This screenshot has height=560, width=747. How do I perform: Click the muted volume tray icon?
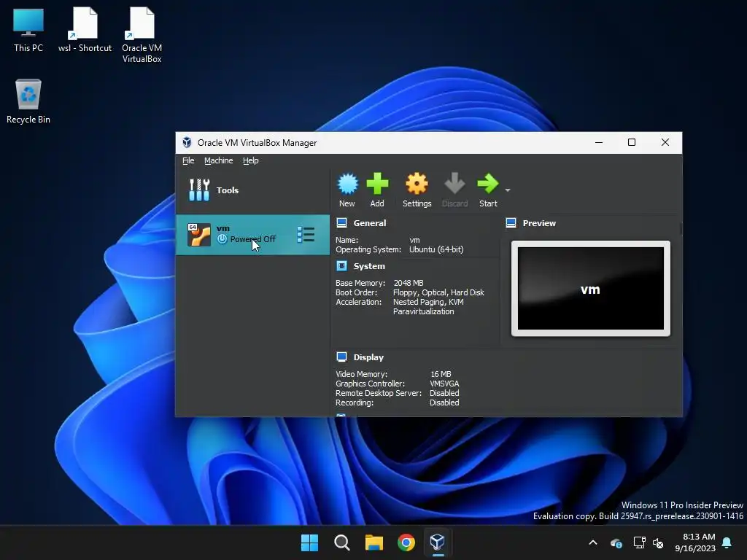coord(658,542)
